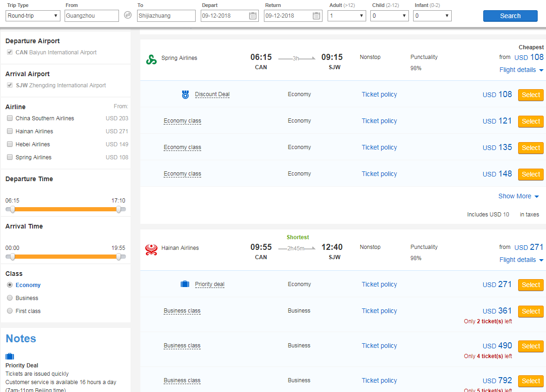Open the Return date calendar icon
Viewport: 546px width, 392px height.
coord(316,16)
